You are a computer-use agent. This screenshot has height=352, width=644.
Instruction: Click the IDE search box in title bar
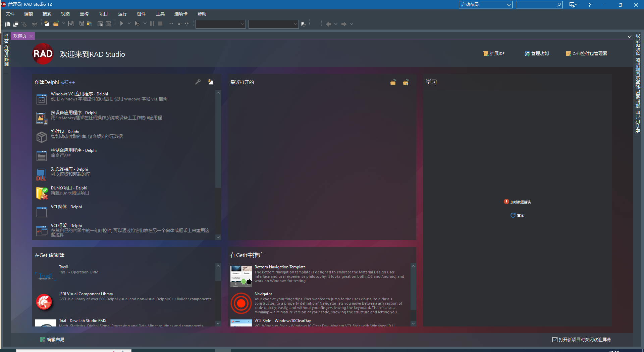tap(536, 5)
